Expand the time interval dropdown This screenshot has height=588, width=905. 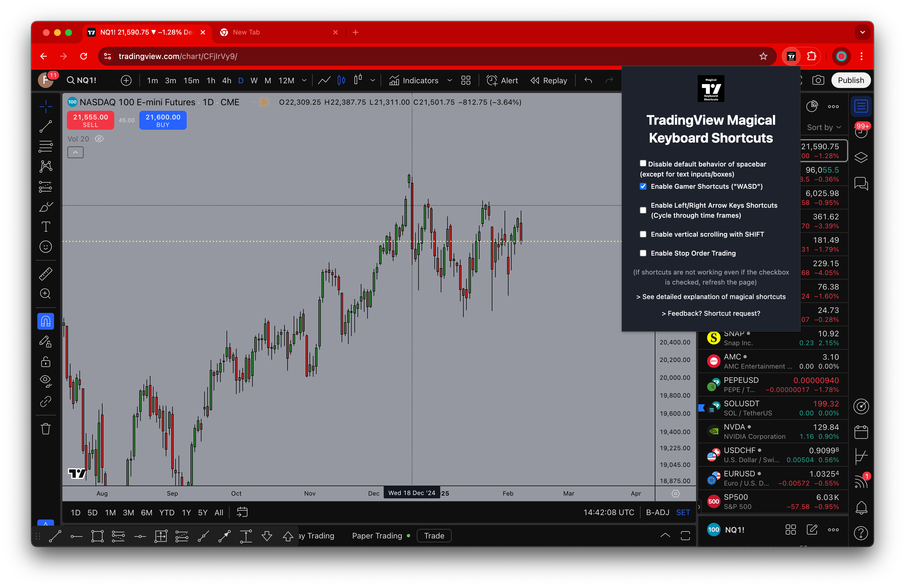304,80
